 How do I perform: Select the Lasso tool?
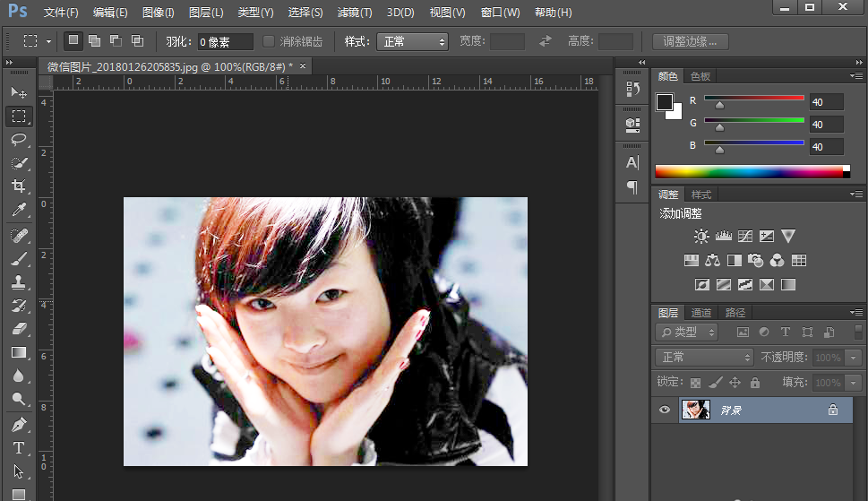pos(19,140)
